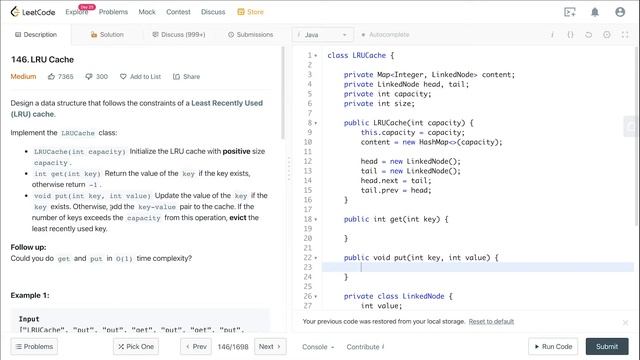Open editor settings clock icon
Image resolution: width=640 pixels, height=360 pixels.
click(607, 35)
